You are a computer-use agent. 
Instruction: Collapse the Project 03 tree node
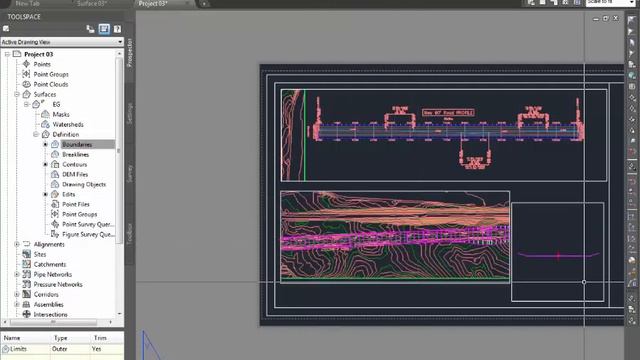7,54
